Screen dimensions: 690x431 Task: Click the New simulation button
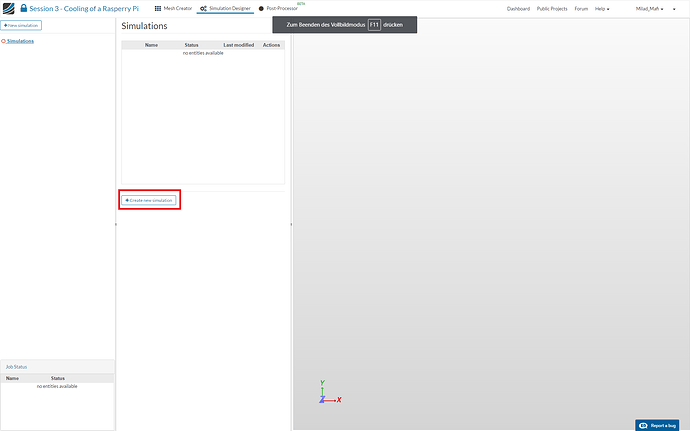[21, 26]
